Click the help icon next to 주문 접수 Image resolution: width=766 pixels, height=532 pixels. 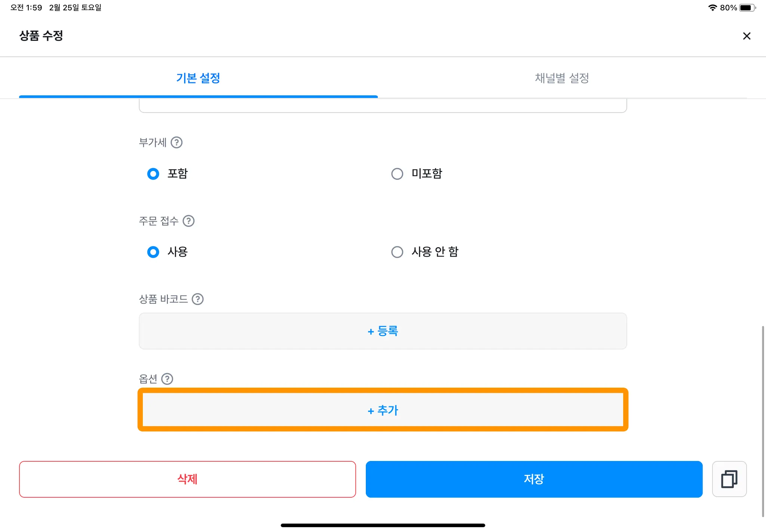pyautogui.click(x=189, y=221)
